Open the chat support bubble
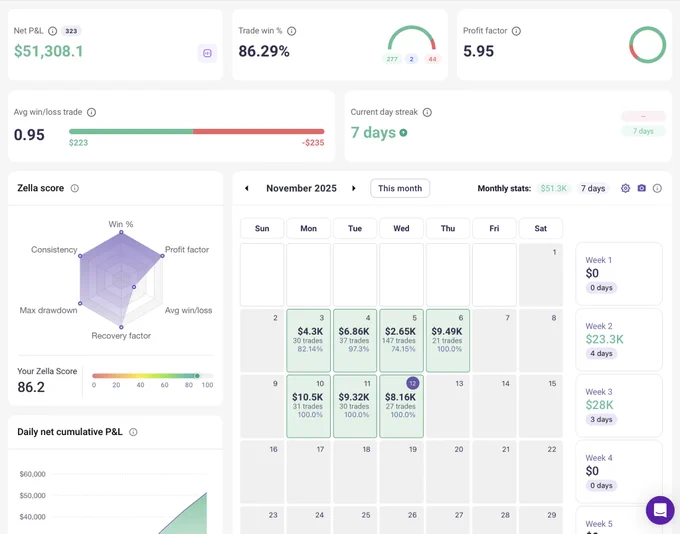Image resolution: width=680 pixels, height=534 pixels. click(660, 510)
